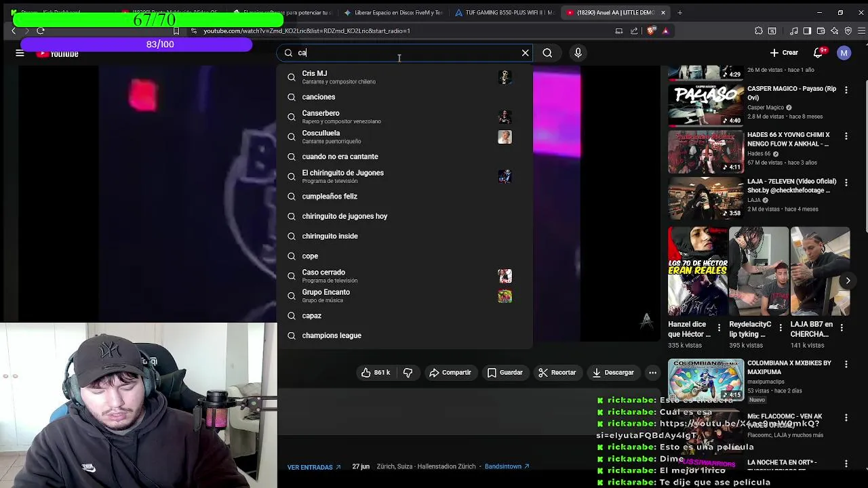
Task: Open a new browser tab
Action: [679, 12]
